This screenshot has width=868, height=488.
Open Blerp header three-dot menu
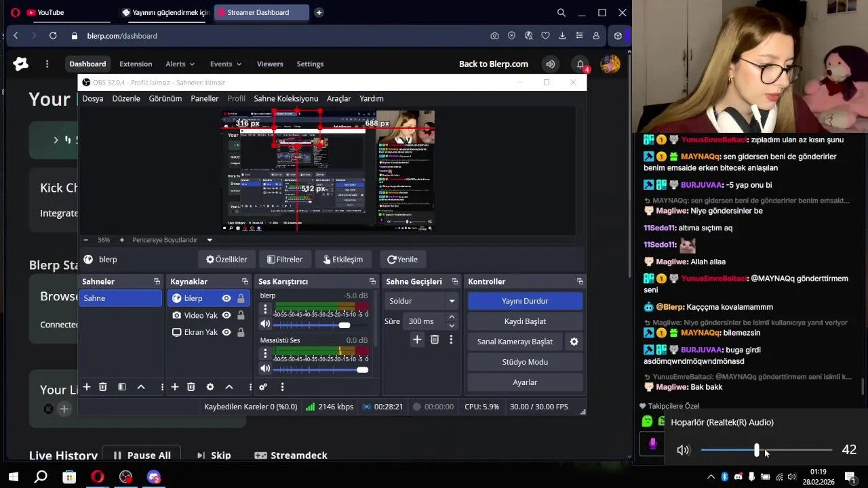click(x=47, y=64)
